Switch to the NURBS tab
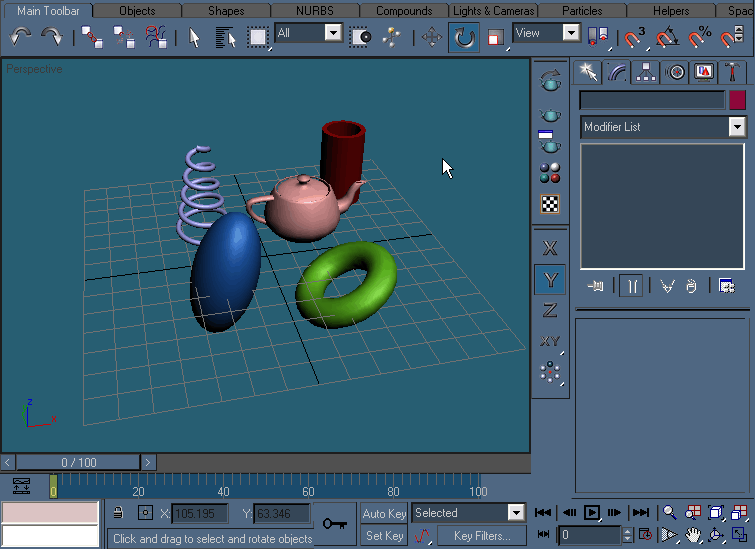 pos(315,11)
